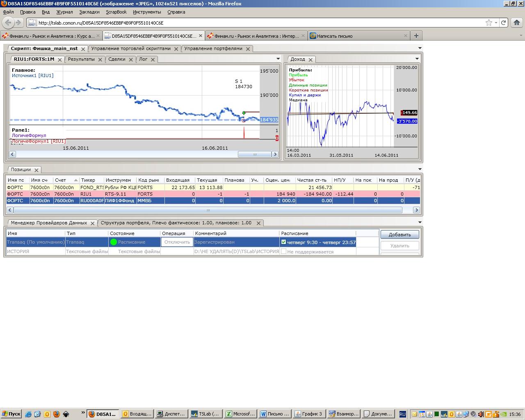Expand the 'List all tabs' dropdown
Screen dimensions: 525x420
click(521, 36)
